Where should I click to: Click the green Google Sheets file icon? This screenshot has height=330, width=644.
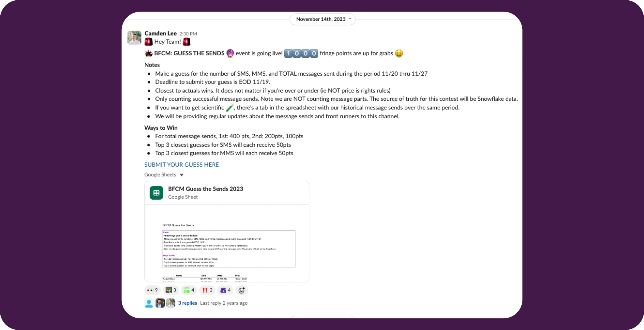[x=156, y=193]
